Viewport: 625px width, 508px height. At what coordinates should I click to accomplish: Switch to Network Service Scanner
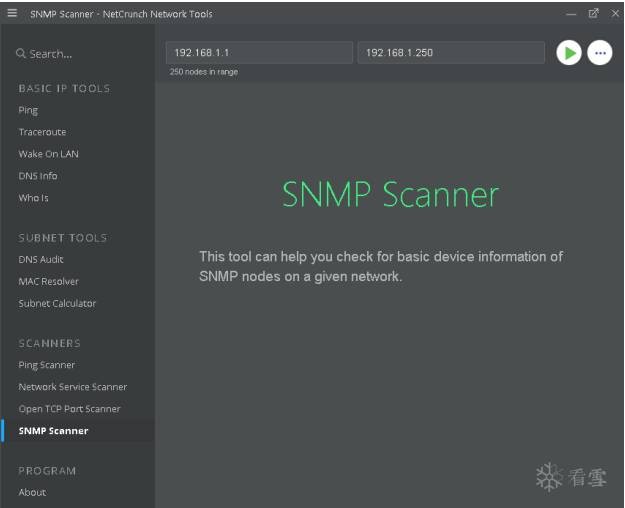tap(73, 387)
